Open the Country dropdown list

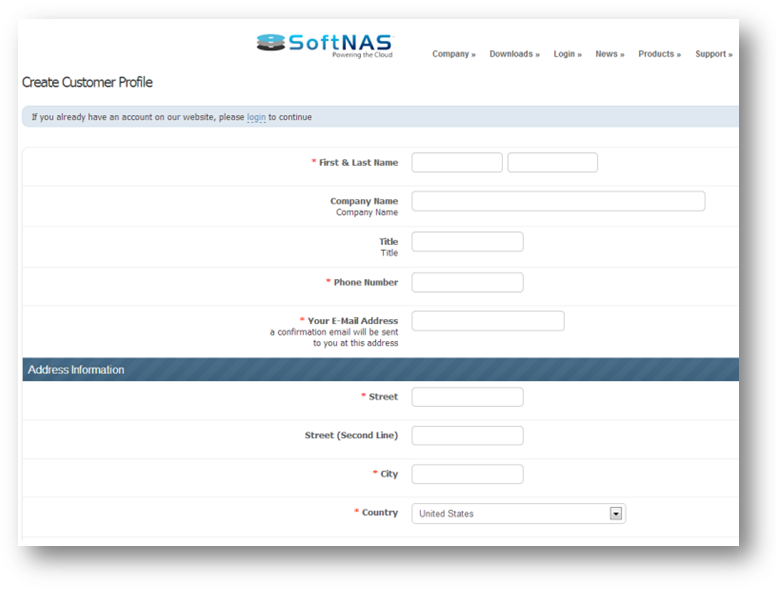pos(510,514)
